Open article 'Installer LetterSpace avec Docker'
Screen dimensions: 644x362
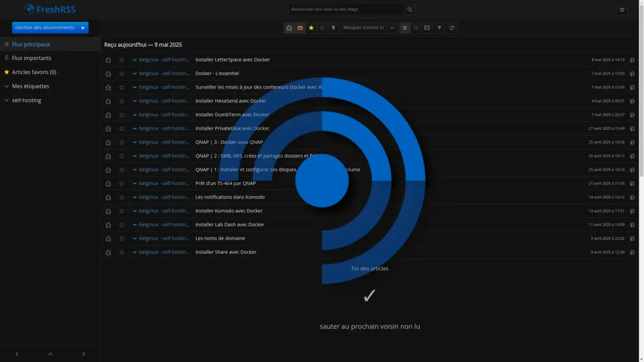[x=232, y=60]
